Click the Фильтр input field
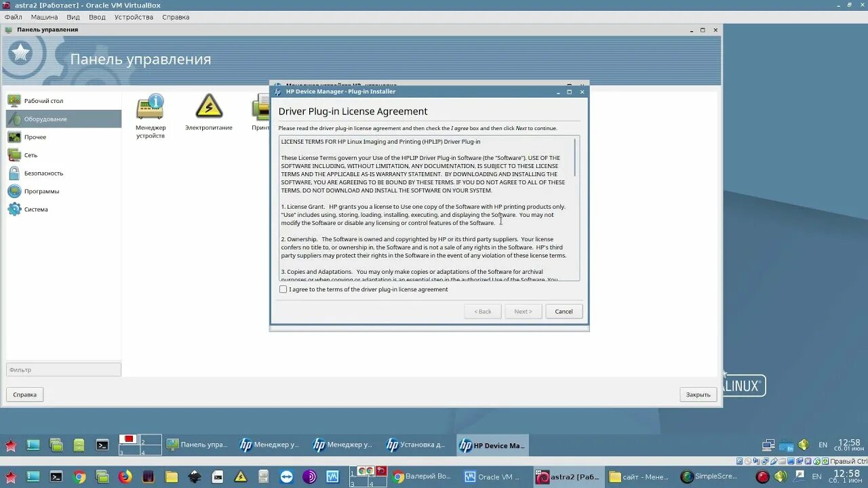The image size is (868, 488). tap(64, 370)
